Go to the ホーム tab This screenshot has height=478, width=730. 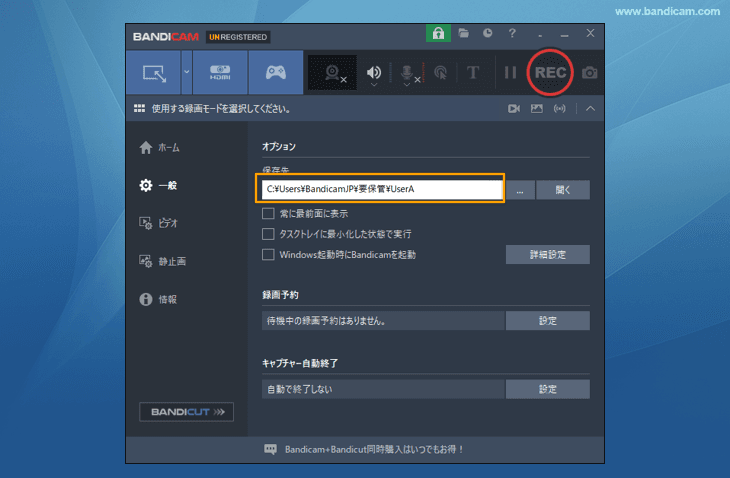click(160, 148)
